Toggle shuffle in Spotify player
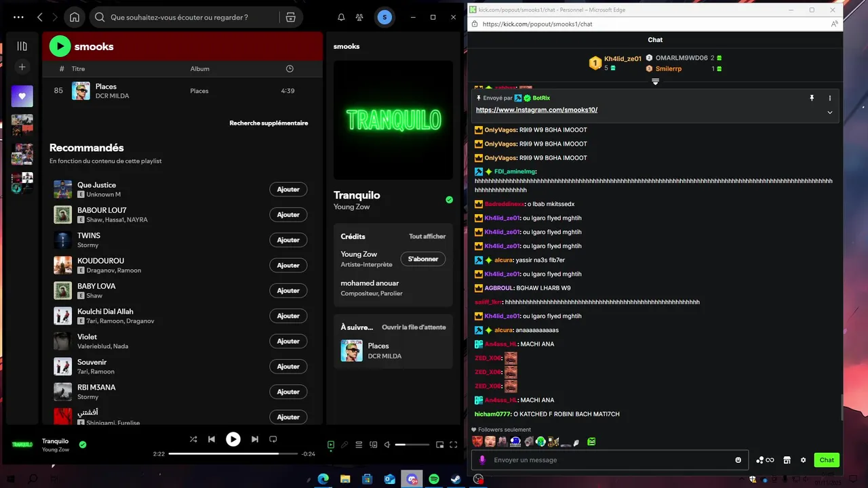The image size is (868, 488). pos(193,439)
